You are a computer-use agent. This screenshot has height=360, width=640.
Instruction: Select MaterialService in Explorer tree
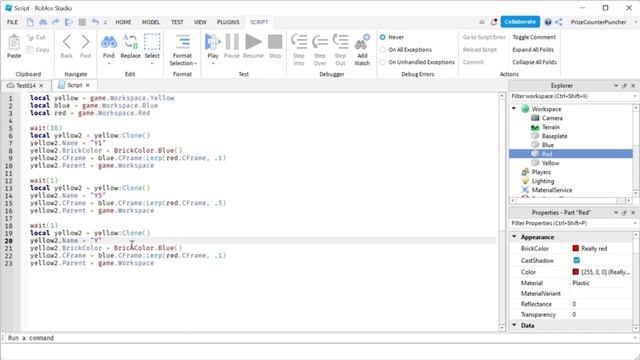(x=552, y=190)
